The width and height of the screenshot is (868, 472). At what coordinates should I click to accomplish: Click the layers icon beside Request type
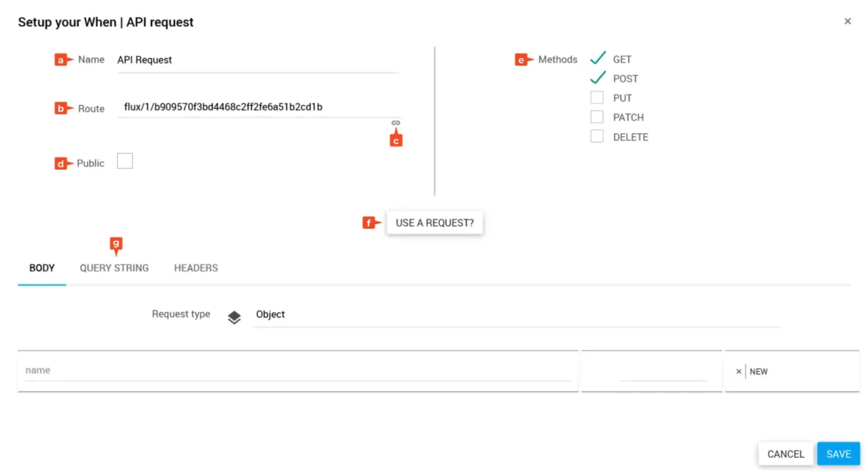pos(234,317)
